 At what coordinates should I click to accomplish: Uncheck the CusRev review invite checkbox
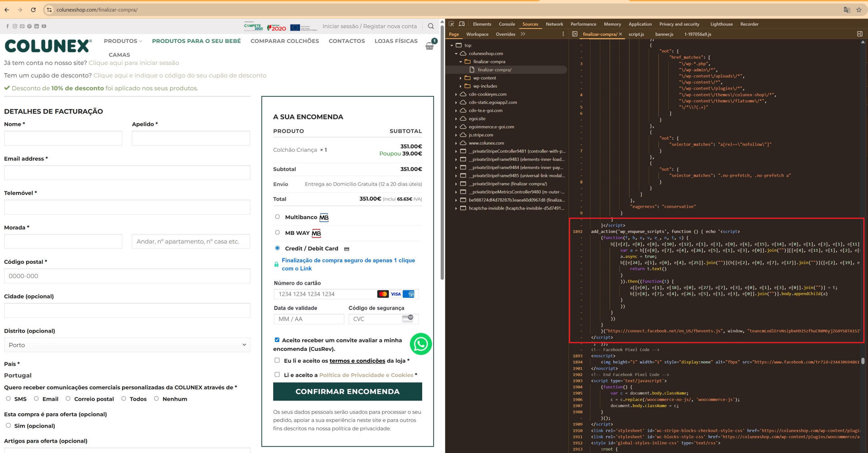(277, 340)
